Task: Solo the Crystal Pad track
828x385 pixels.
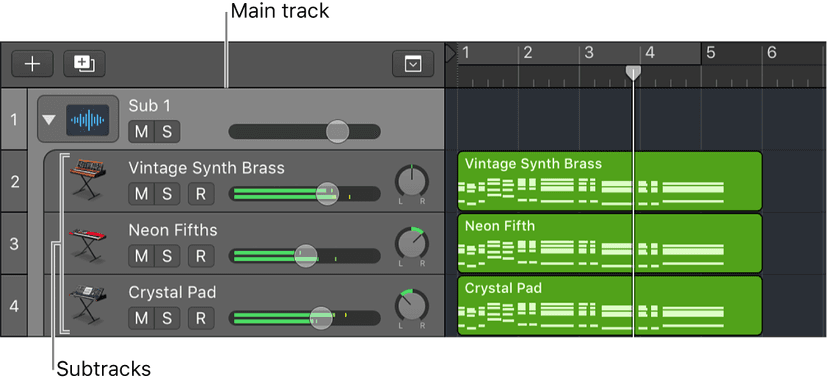Action: (167, 318)
